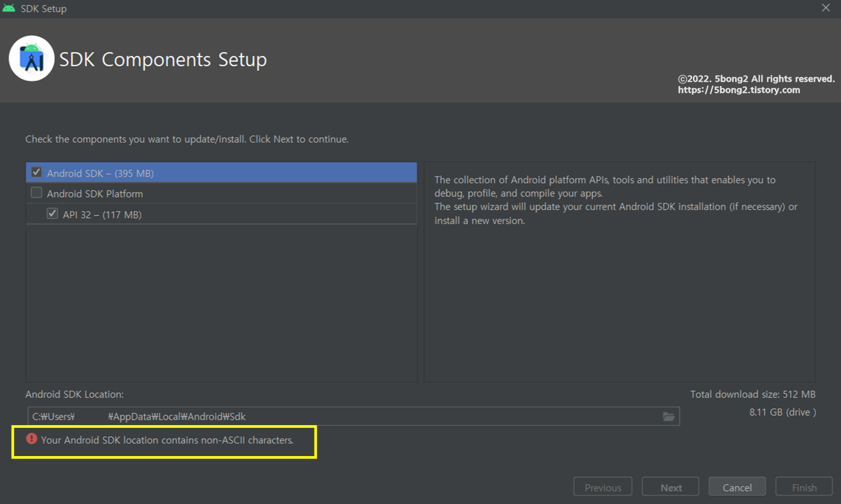Click the Android icon in the title bar
Viewport: 841px width, 504px height.
9,8
